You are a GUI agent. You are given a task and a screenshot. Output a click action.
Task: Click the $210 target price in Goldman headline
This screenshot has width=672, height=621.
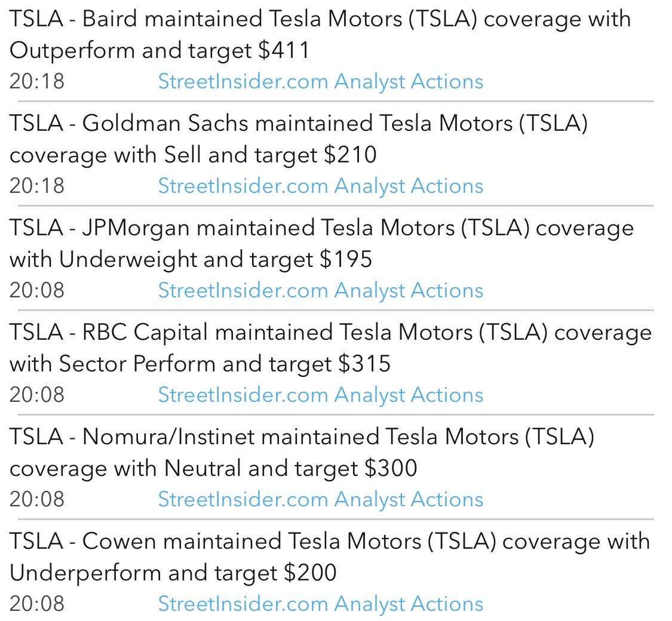351,155
